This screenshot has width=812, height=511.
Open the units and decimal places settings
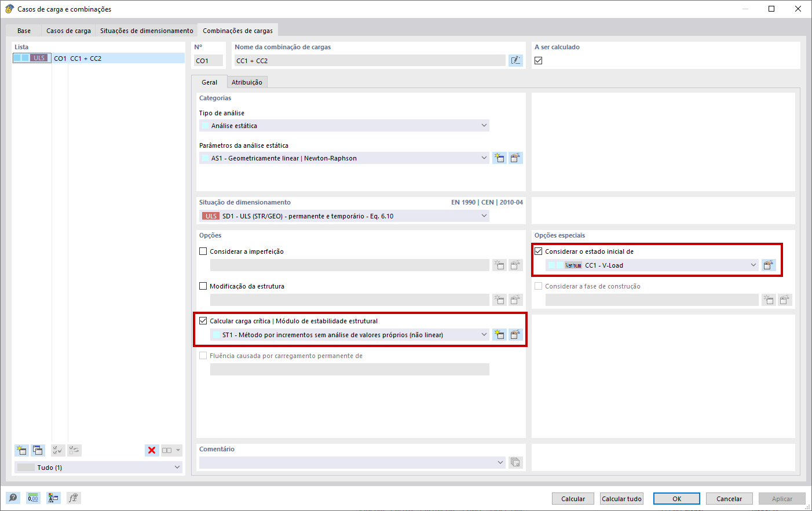click(x=33, y=498)
